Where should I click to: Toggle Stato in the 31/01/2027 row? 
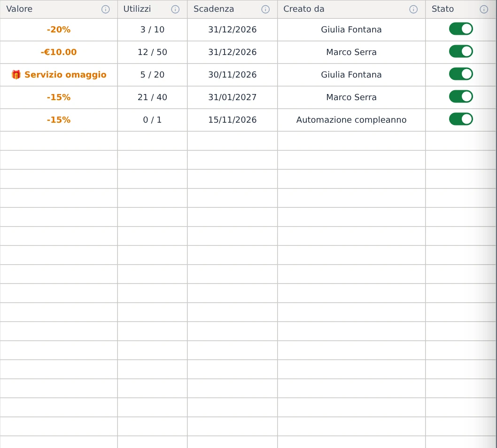click(x=461, y=96)
